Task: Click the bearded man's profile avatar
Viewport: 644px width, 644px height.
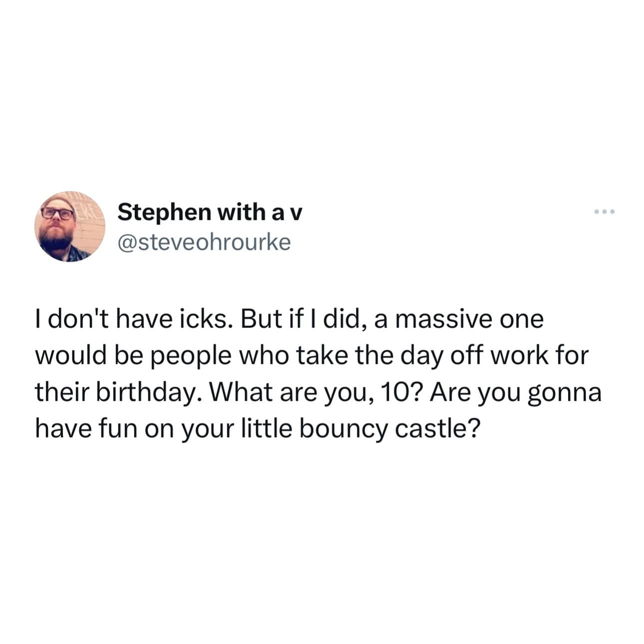Action: (69, 226)
